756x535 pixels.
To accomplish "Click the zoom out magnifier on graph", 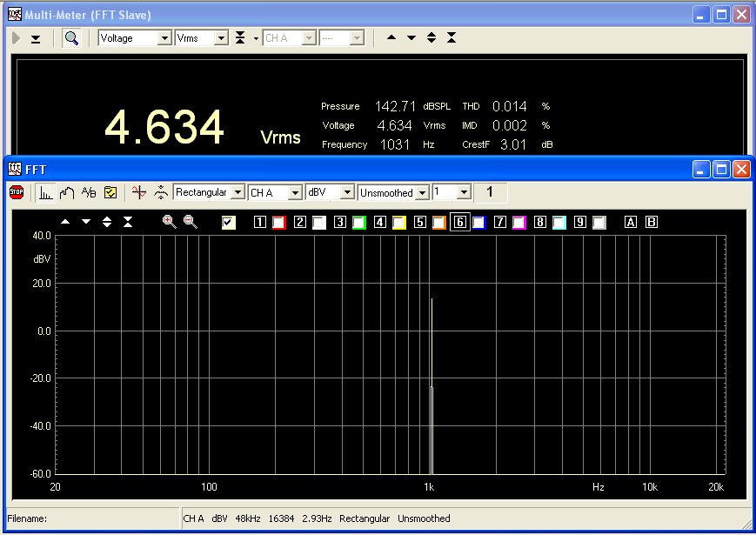I will pos(190,222).
